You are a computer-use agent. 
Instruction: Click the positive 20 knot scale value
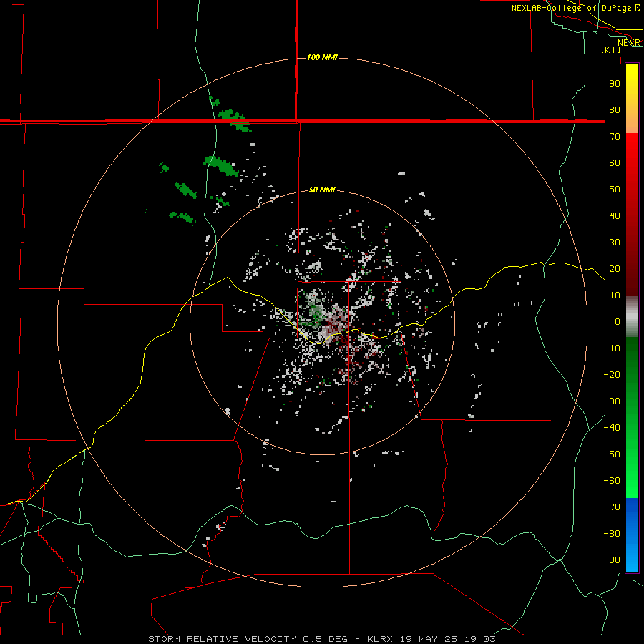(615, 268)
